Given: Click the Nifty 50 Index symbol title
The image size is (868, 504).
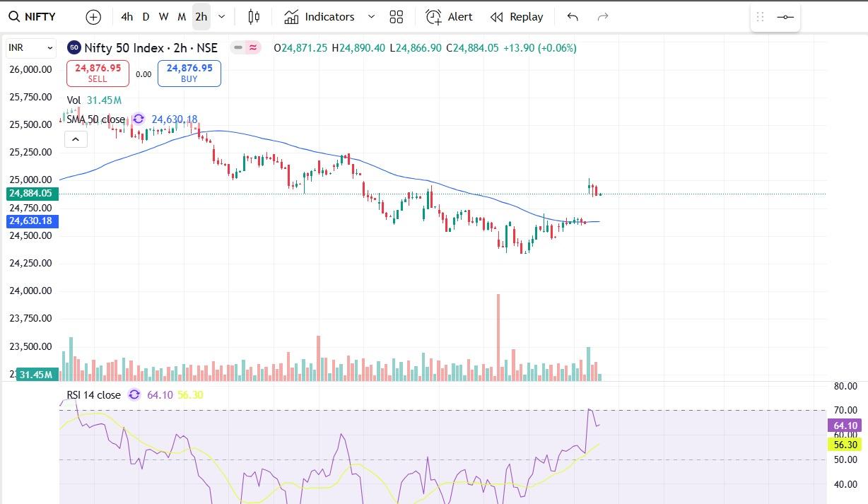Looking at the screenshot, I should point(151,48).
